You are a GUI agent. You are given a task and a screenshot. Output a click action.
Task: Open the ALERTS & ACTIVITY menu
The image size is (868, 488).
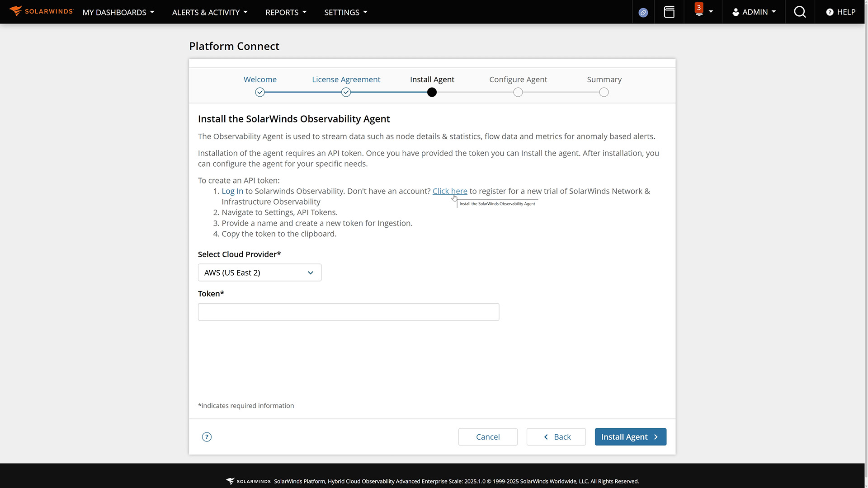[x=209, y=12]
